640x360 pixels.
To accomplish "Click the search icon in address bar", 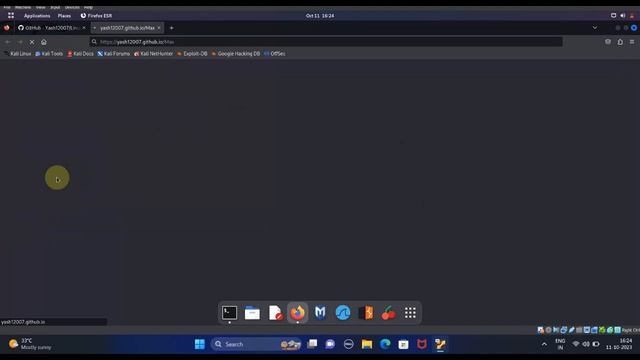I will (x=94, y=42).
